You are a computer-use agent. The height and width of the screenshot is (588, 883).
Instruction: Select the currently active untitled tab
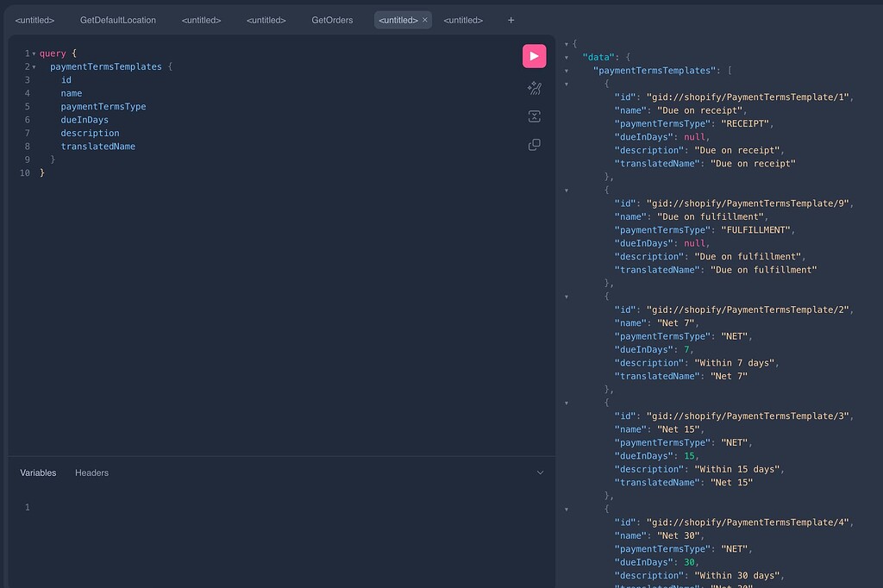[x=398, y=20]
